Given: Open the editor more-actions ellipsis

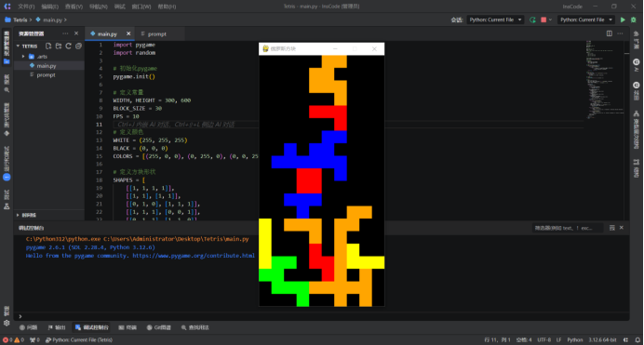Looking at the screenshot, I should click(620, 33).
